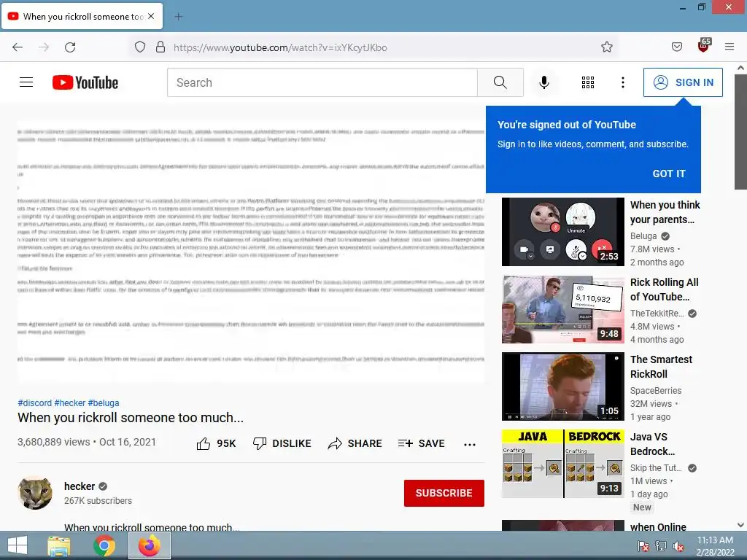Open Firefox tracking protection shield
Screen dimensions: 747x560
point(139,47)
